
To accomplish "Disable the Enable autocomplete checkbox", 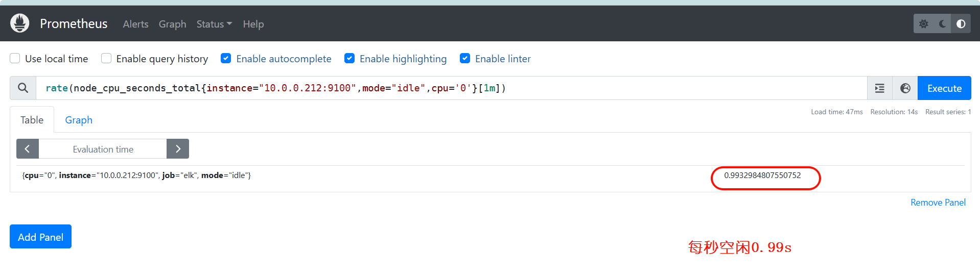I will coord(226,59).
